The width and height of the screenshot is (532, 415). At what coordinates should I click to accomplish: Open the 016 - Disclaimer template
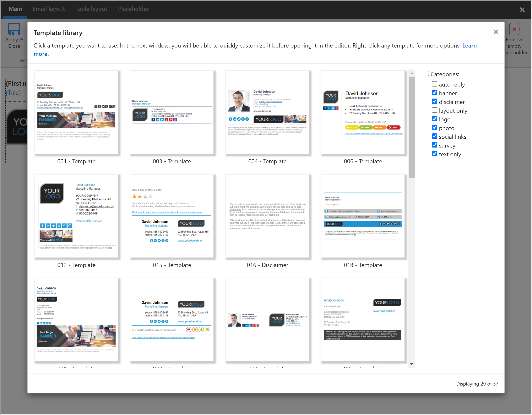coord(267,216)
